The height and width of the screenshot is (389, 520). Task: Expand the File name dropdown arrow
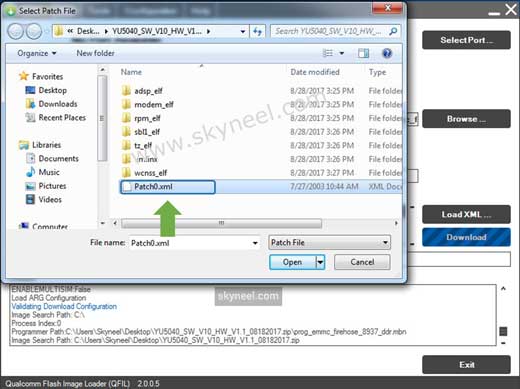[x=255, y=243]
